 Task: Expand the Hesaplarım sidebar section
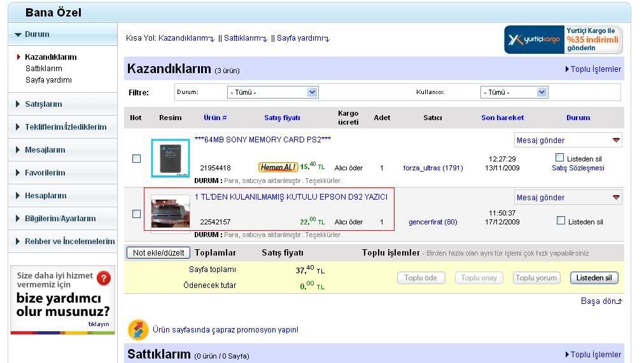63,196
